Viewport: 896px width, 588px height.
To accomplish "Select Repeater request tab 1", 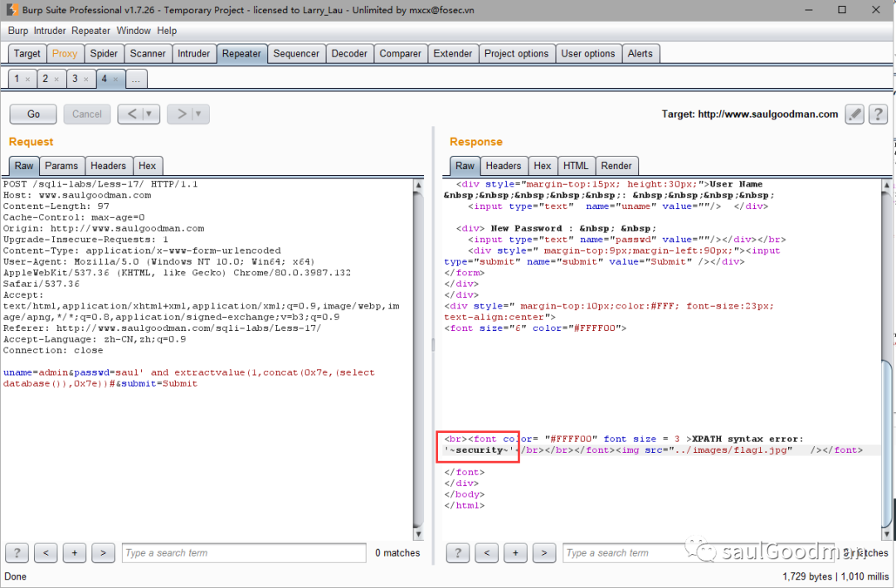I will pyautogui.click(x=17, y=79).
